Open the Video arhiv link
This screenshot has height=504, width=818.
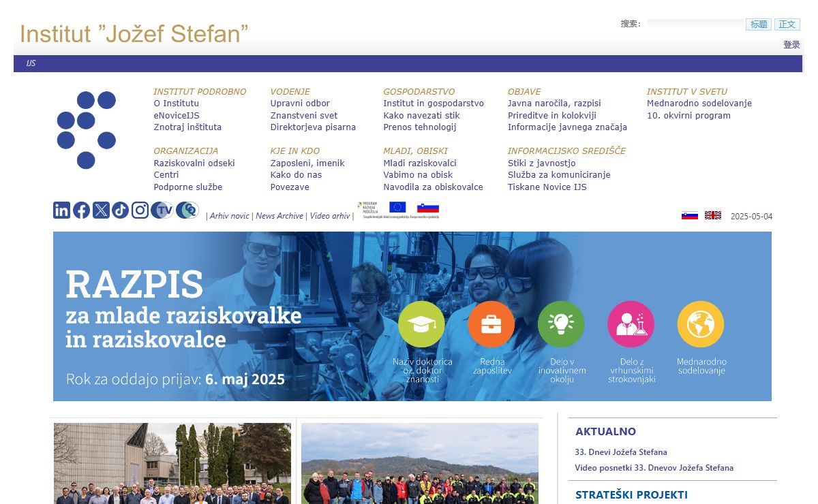[330, 216]
